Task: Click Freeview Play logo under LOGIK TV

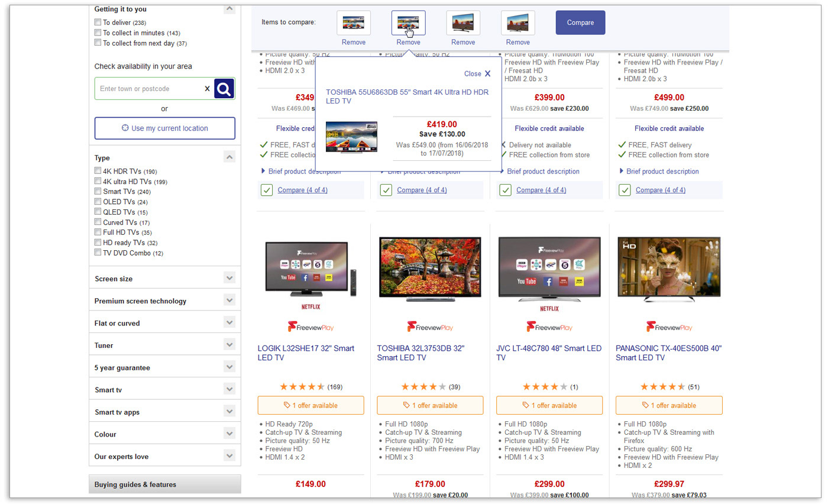Action: tap(311, 327)
